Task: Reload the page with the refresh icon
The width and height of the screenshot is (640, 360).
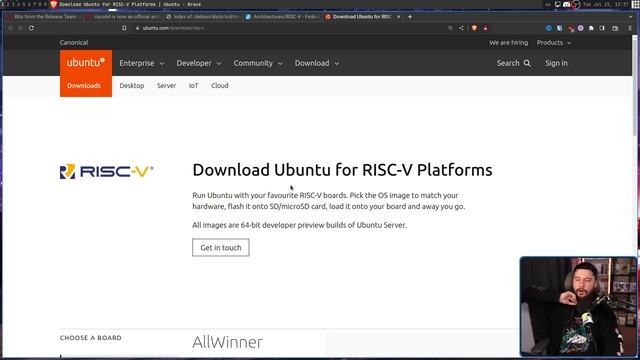Action: pyautogui.click(x=31, y=28)
